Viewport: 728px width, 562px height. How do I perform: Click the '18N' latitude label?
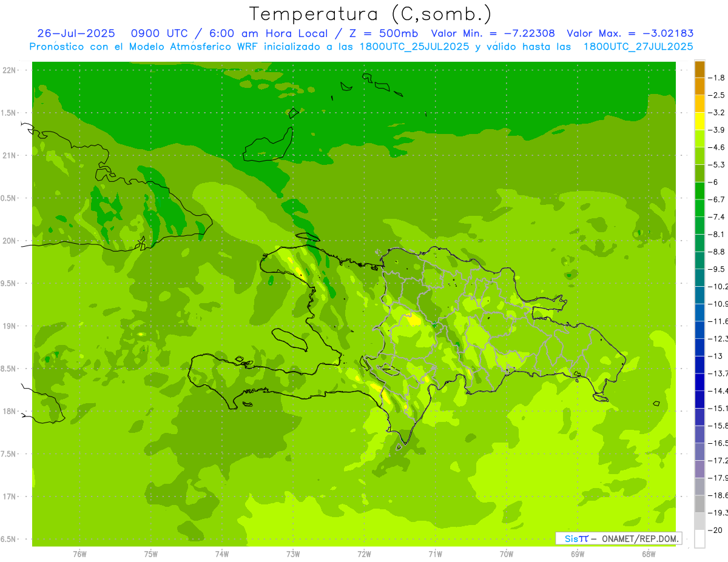tap(10, 412)
